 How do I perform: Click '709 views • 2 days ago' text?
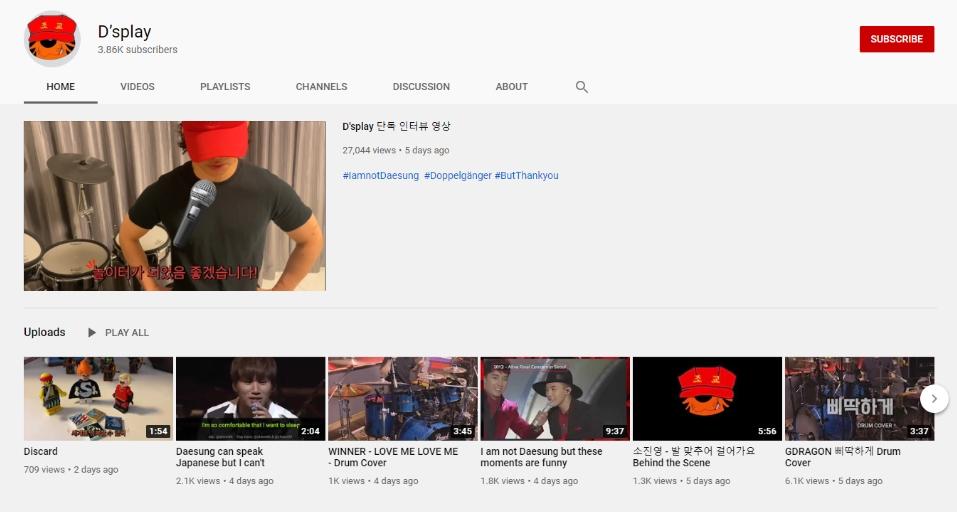[x=71, y=470]
